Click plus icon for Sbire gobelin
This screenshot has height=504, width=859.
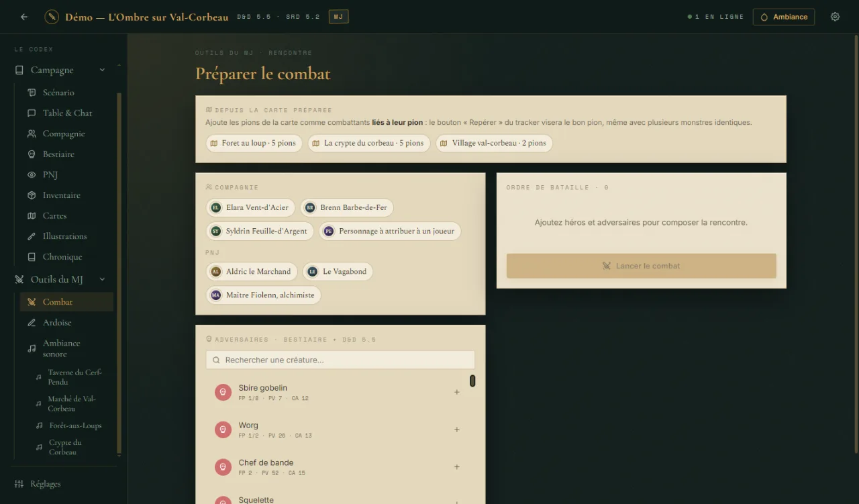(x=457, y=392)
